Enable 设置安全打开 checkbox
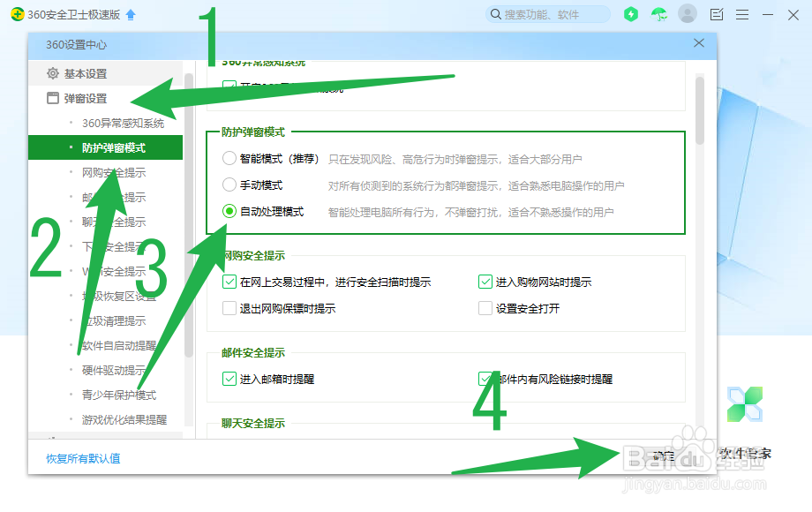 [x=485, y=308]
